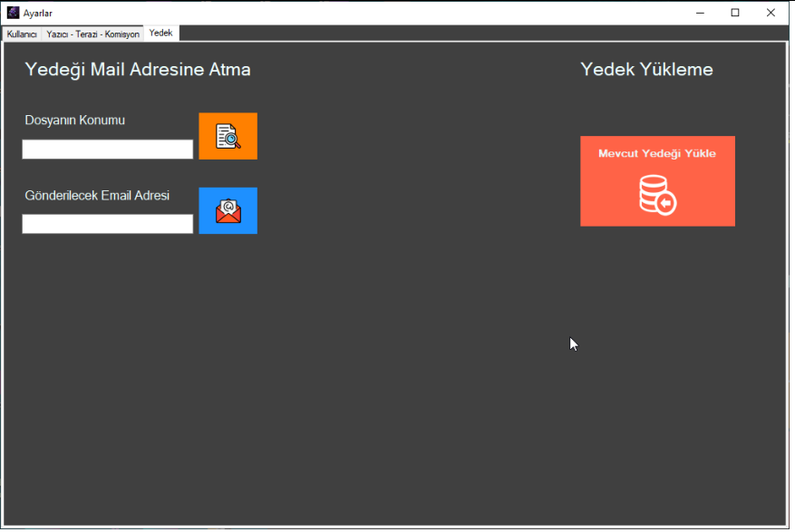Select the Yedek tab

click(160, 33)
